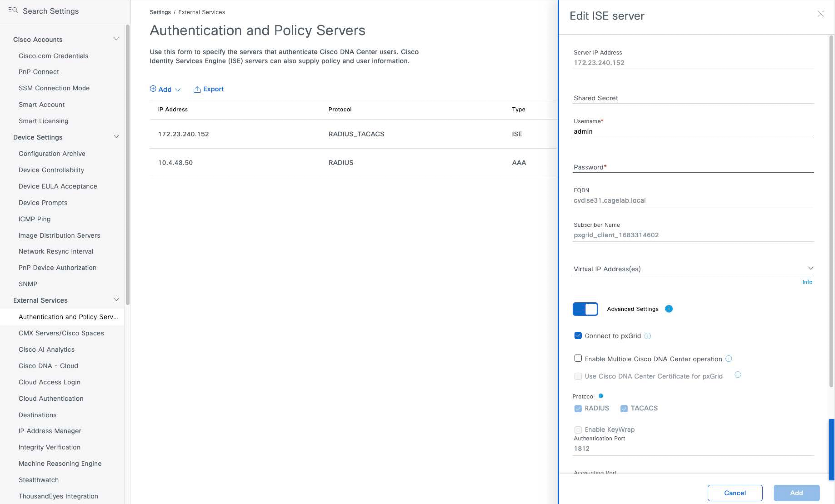Click the Advanced Settings info icon
The image size is (835, 504).
(669, 309)
